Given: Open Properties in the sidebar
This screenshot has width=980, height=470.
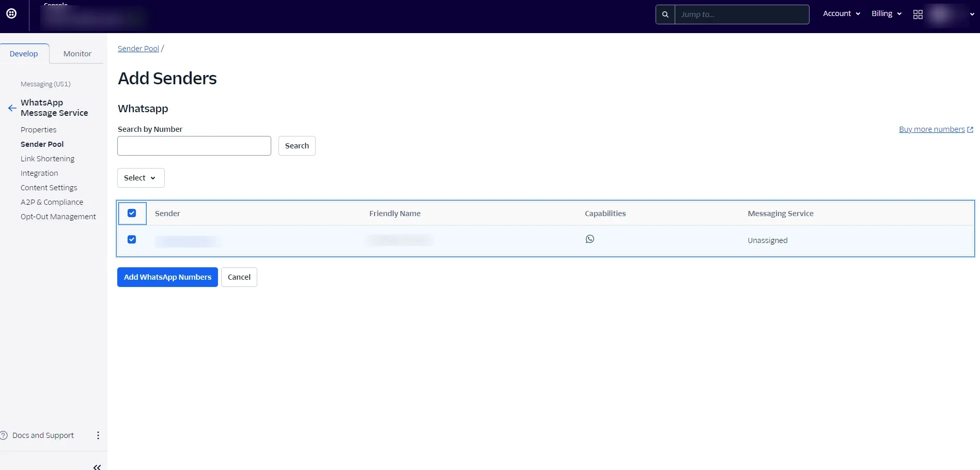Looking at the screenshot, I should pos(39,130).
